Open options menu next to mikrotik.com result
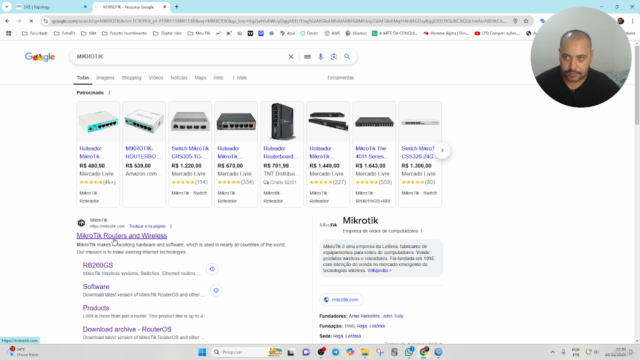Viewport: 640px width, 360px height. tap(171, 226)
